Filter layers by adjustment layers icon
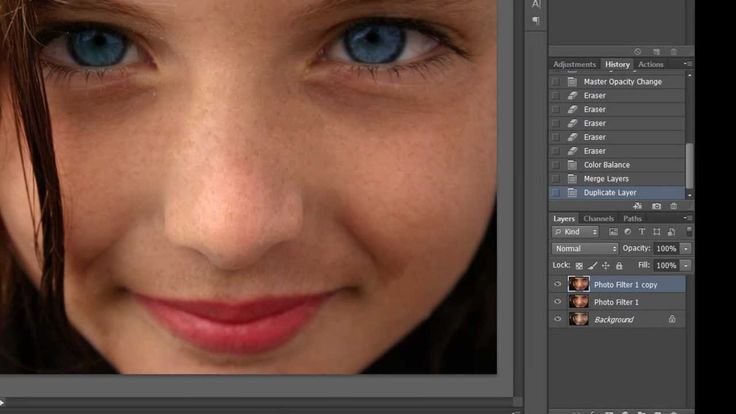The height and width of the screenshot is (414, 736). click(x=627, y=232)
